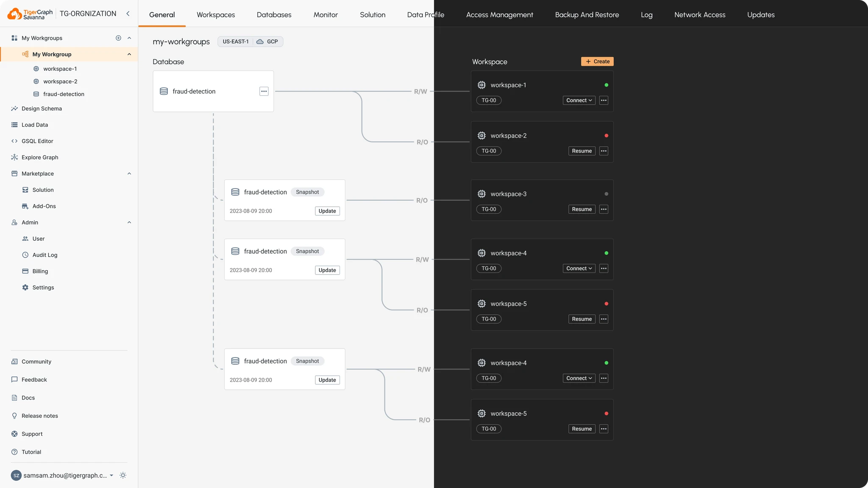This screenshot has width=868, height=488.
Task: Click the TigerGraph Savanna logo
Action: point(30,14)
